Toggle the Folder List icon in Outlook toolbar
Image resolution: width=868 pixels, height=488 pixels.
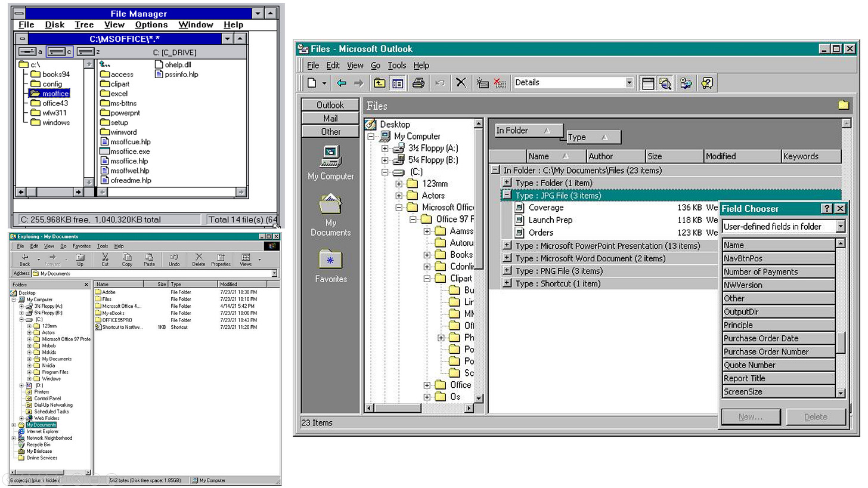398,83
